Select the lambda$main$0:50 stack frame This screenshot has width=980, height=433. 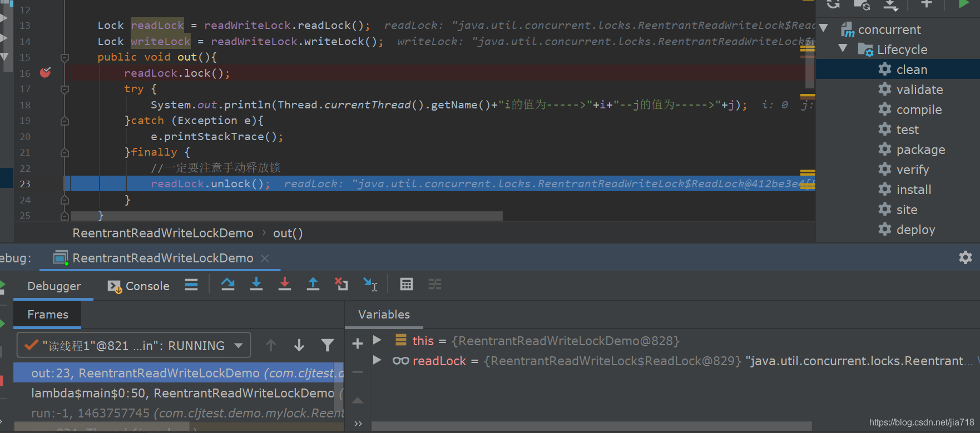[x=179, y=393]
